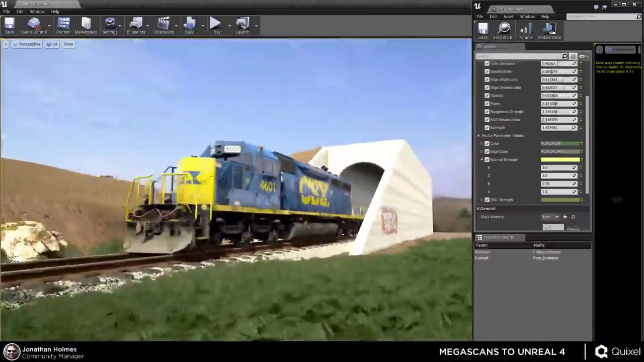644x362 pixels.
Task: Collapse Vector Parameter Values section
Action: point(478,135)
